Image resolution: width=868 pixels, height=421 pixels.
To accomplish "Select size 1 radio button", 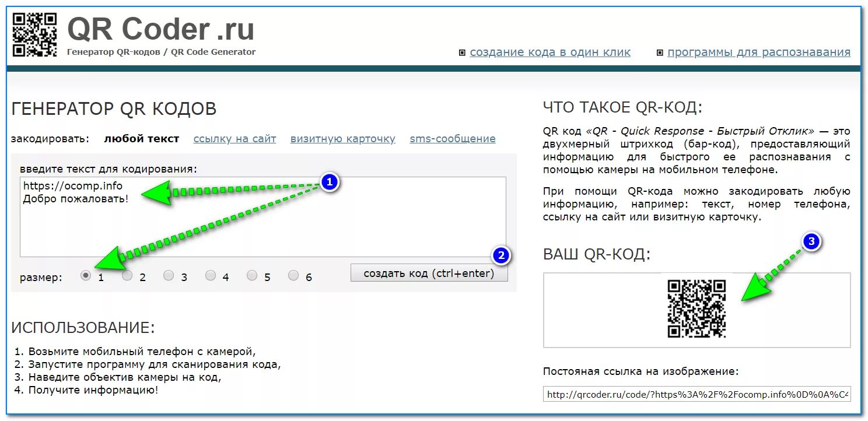I will pyautogui.click(x=86, y=275).
